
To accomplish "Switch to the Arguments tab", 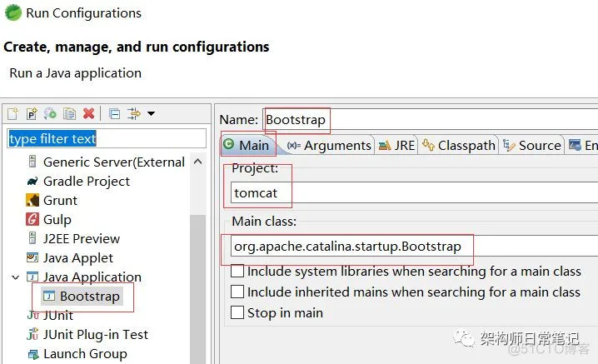I will tap(329, 145).
